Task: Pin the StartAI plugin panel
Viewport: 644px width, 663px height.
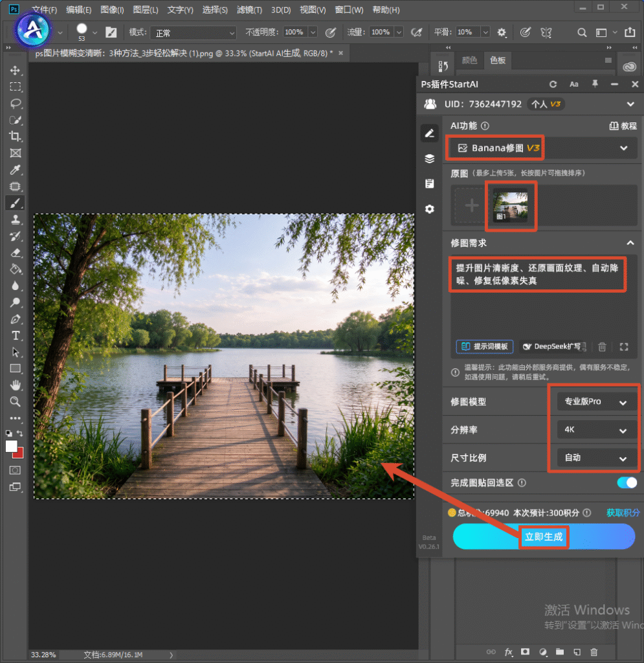Action: tap(595, 84)
